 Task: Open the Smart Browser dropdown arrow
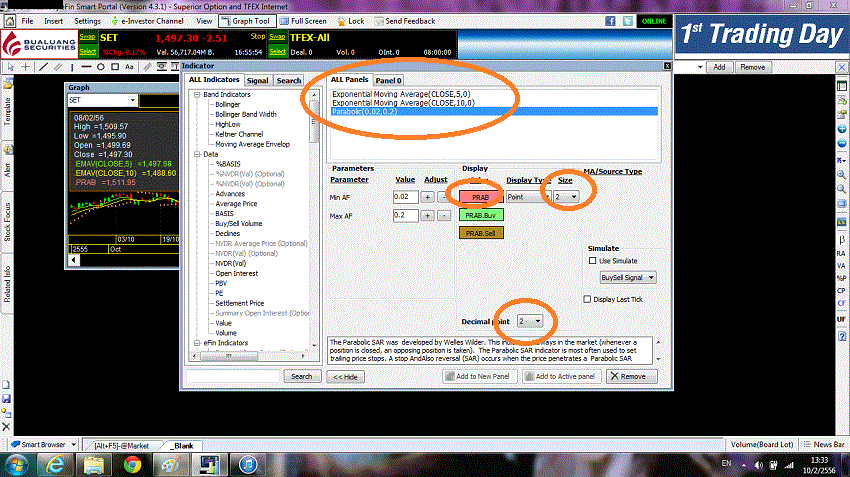click(74, 444)
